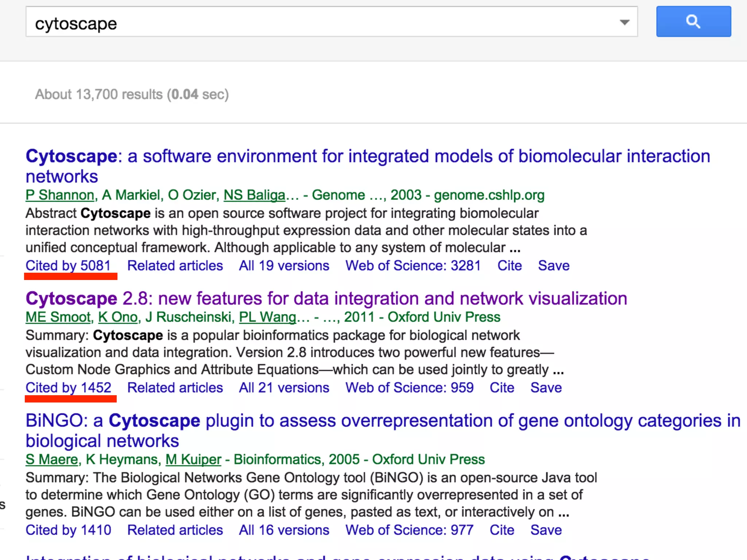Open Cytoscape 2.8 new features paper

(326, 299)
